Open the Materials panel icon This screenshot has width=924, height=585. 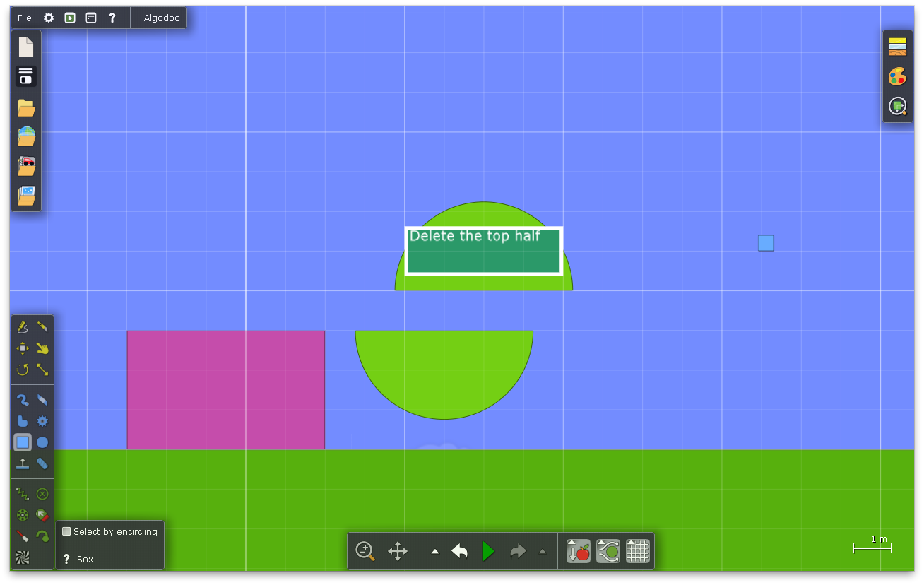(897, 47)
